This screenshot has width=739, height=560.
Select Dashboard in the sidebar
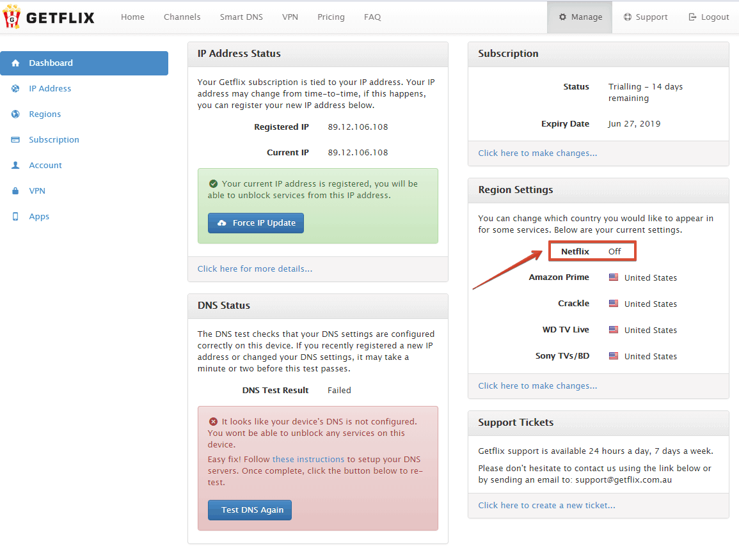84,63
